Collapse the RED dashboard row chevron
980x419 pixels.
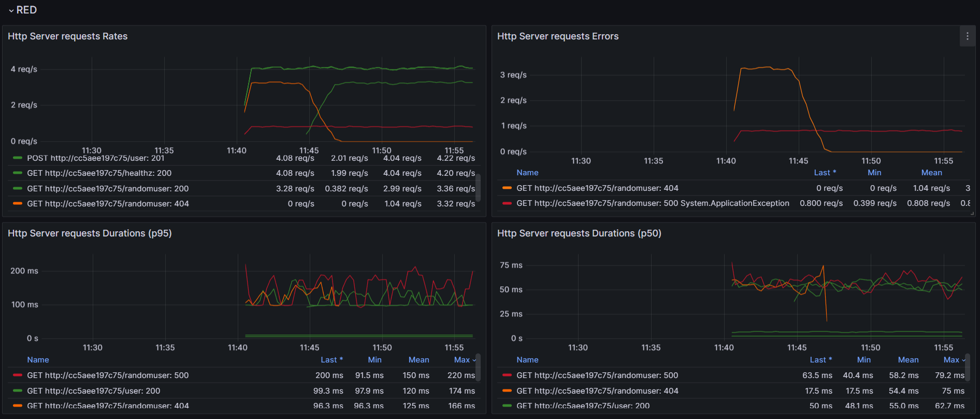[11, 10]
